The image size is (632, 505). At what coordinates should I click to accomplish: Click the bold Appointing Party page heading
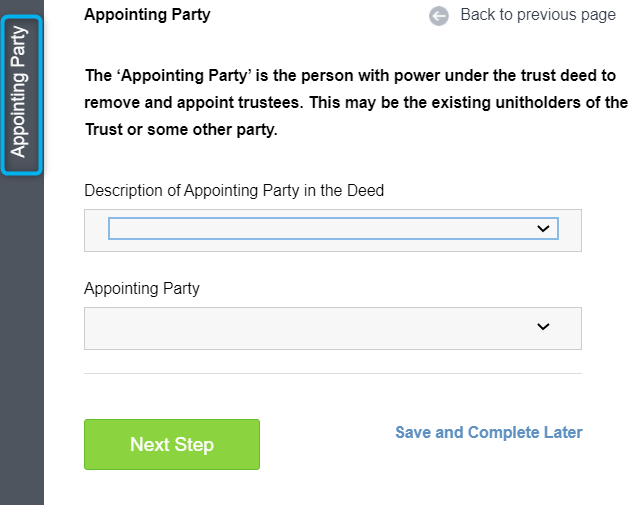(147, 15)
